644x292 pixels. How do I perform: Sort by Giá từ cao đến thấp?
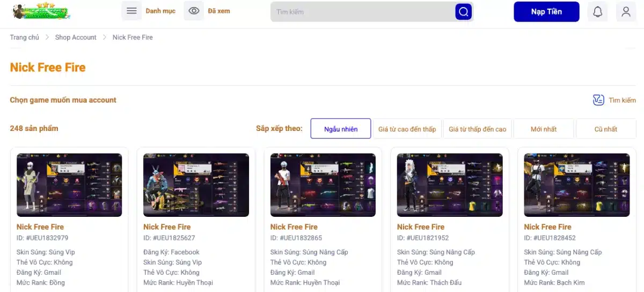pos(407,129)
